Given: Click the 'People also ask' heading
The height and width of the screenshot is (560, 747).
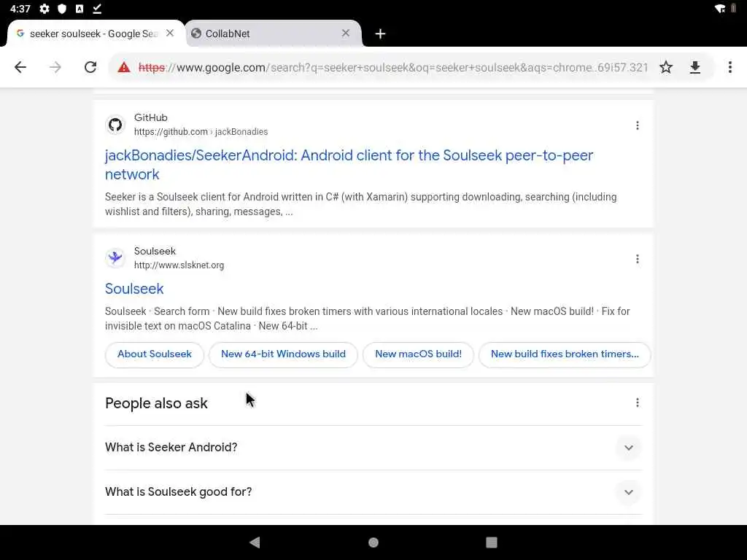Looking at the screenshot, I should tap(156, 403).
